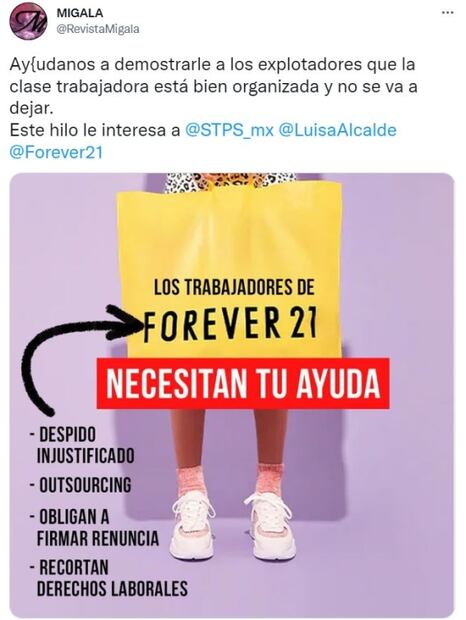This screenshot has width=466, height=620.
Task: Open the MIGALA profile avatar
Action: pos(28,21)
